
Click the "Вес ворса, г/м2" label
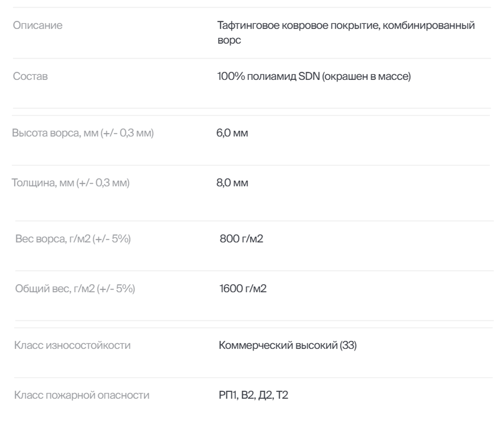click(x=48, y=239)
